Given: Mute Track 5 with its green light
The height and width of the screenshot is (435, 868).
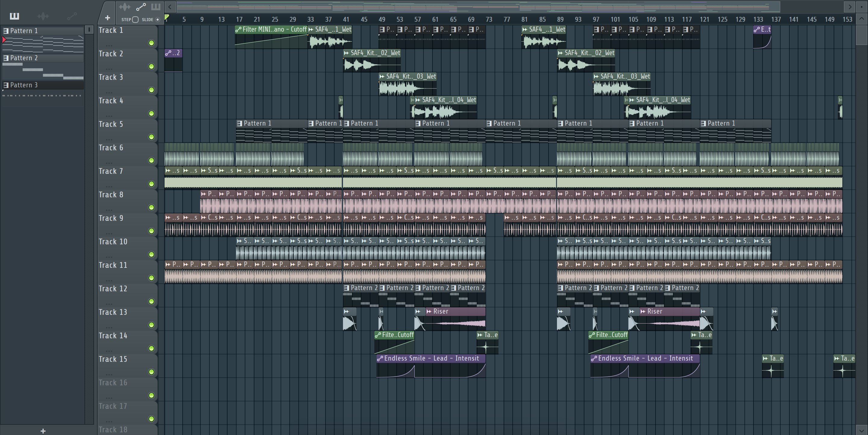Looking at the screenshot, I should point(151,137).
